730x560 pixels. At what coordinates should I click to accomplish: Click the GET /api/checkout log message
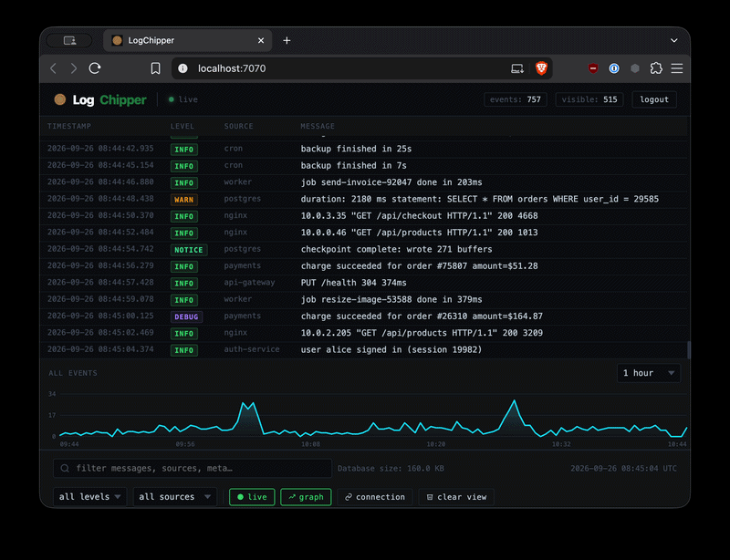[419, 216]
